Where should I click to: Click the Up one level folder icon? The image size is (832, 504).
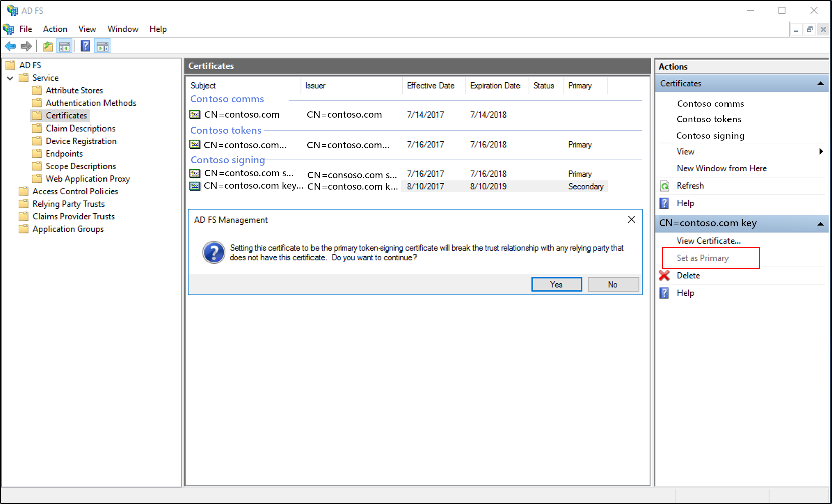tap(48, 46)
